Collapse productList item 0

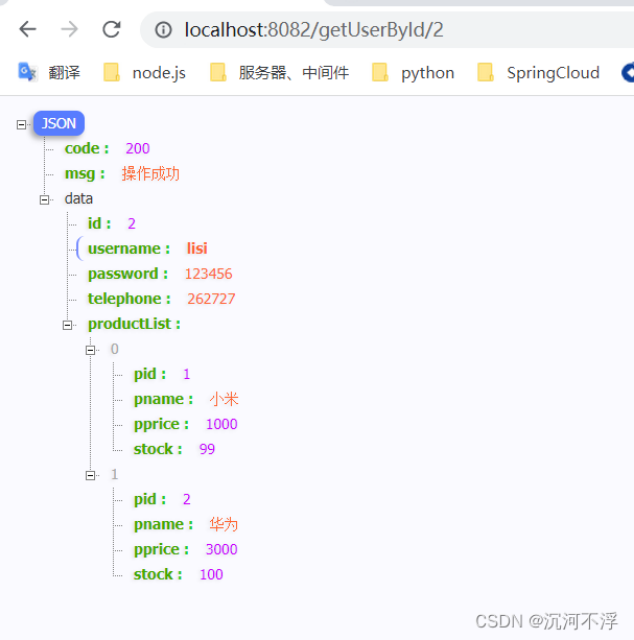[91, 349]
